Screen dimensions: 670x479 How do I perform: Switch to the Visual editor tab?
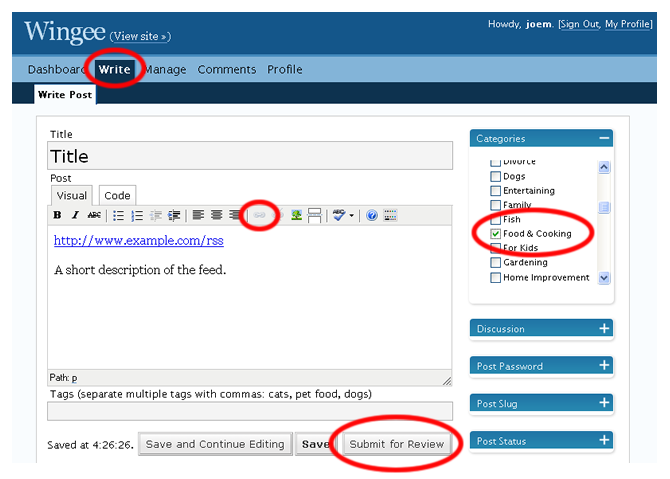click(x=72, y=195)
